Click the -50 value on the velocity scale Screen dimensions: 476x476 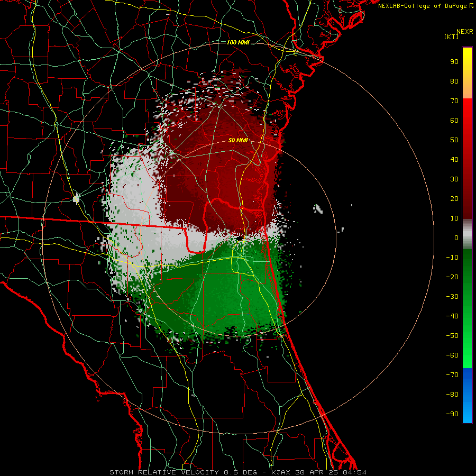click(x=452, y=336)
